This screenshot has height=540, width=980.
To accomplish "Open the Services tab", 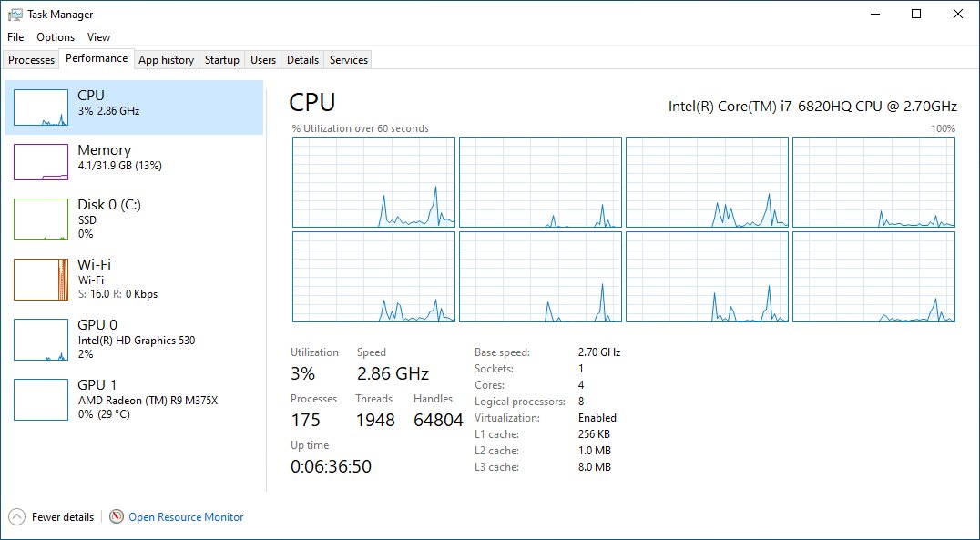I will pos(348,60).
